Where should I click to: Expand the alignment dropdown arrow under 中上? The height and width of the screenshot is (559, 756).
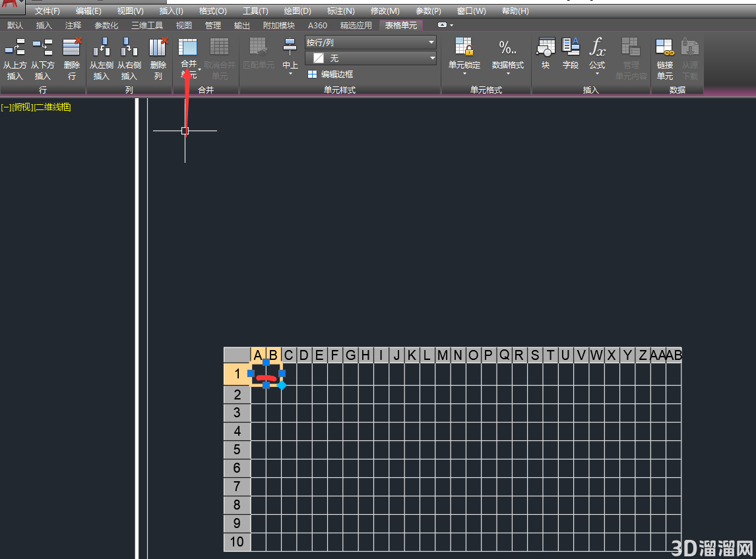pos(290,74)
